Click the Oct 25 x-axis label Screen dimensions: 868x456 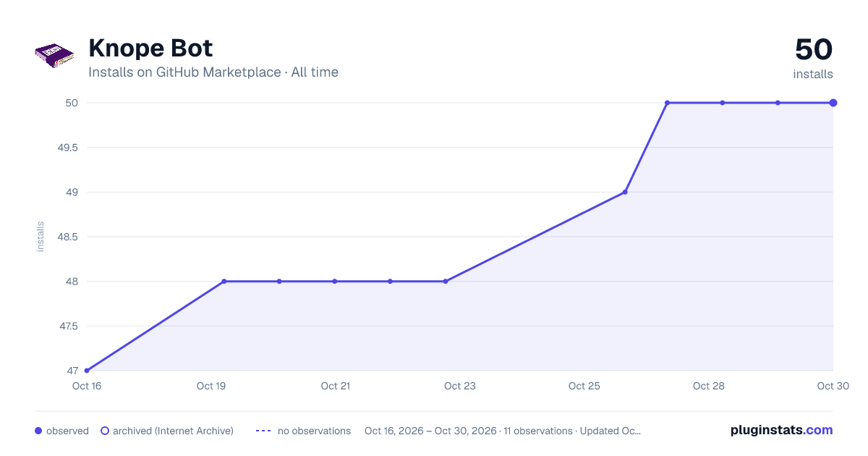tap(584, 386)
